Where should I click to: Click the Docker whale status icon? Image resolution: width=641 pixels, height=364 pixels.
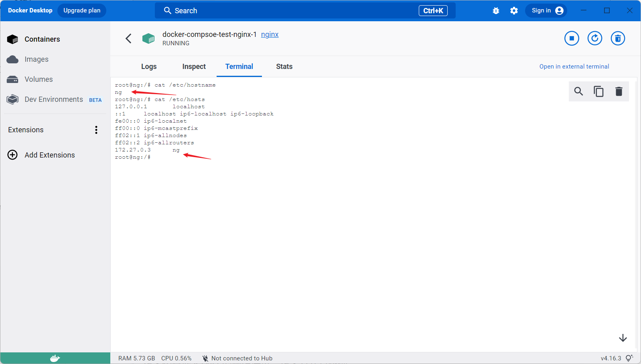pyautogui.click(x=55, y=358)
